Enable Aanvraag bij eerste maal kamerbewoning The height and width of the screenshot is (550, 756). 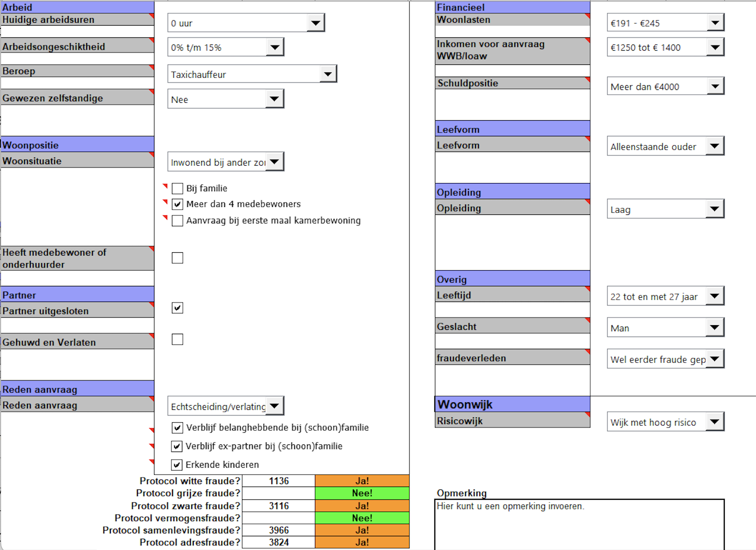tap(178, 221)
